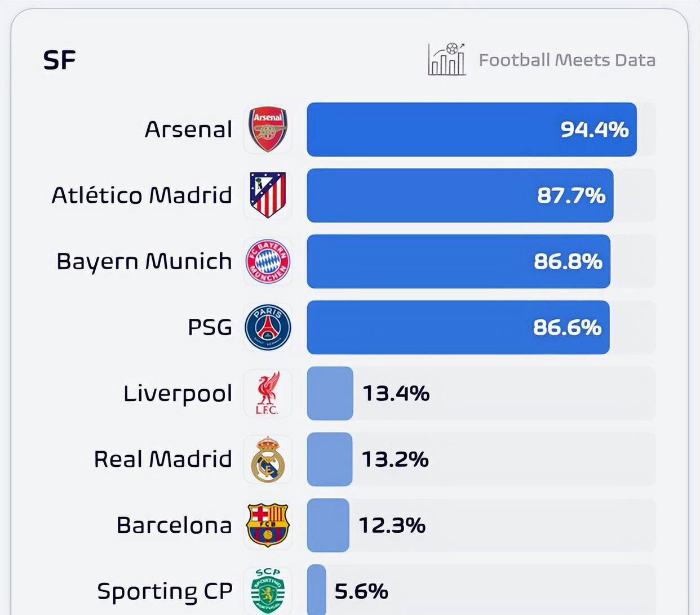Screen dimensions: 700x615
Task: Click the Arsenal club crest
Action: coord(268,130)
